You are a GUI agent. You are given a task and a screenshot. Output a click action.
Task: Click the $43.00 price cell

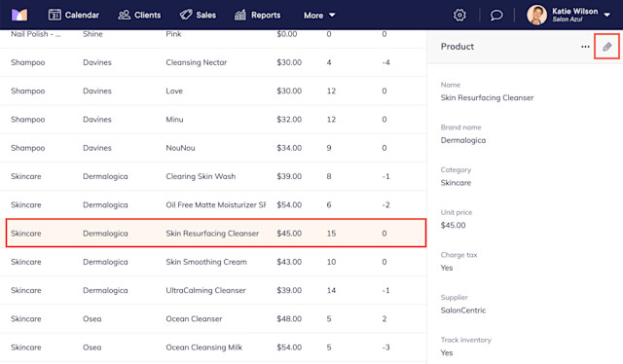pos(289,262)
